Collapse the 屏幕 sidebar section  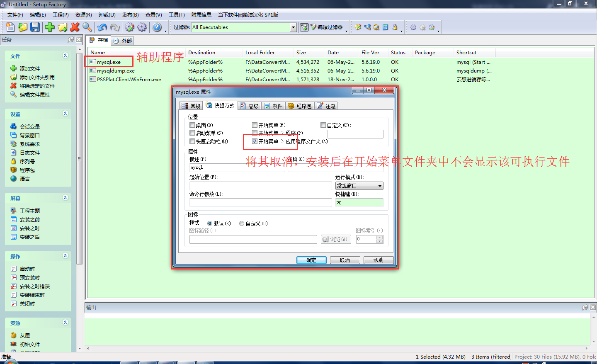[x=65, y=198]
